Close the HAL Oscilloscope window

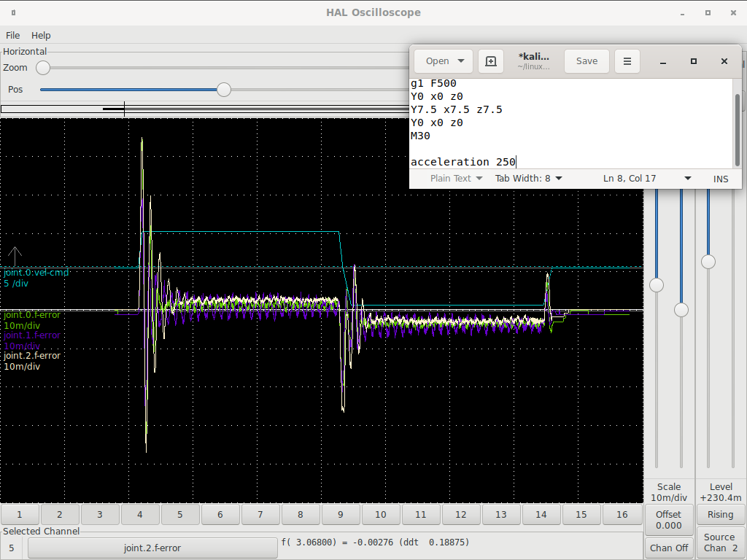coord(733,13)
